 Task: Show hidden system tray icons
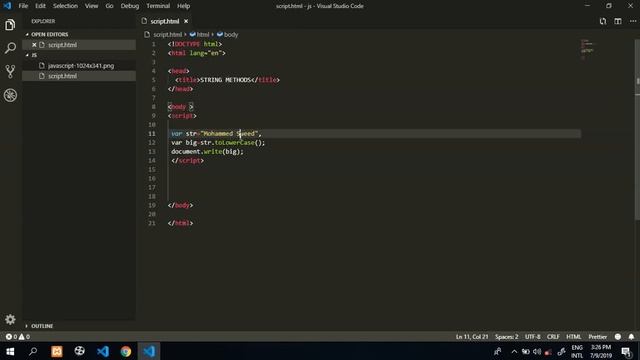click(x=514, y=351)
